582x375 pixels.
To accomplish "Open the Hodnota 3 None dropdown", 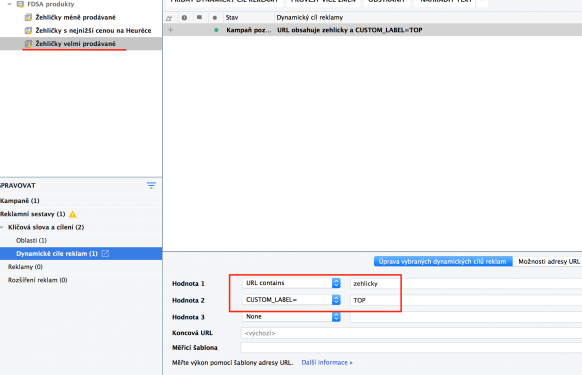I will (291, 316).
